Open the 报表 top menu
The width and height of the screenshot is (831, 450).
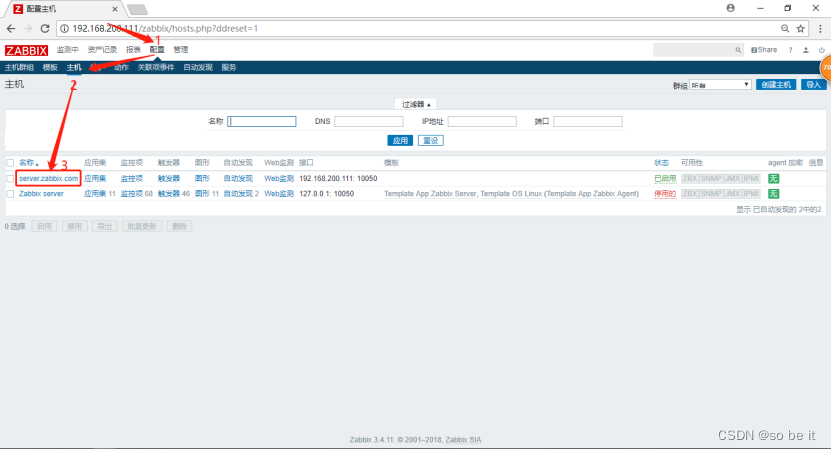point(133,50)
